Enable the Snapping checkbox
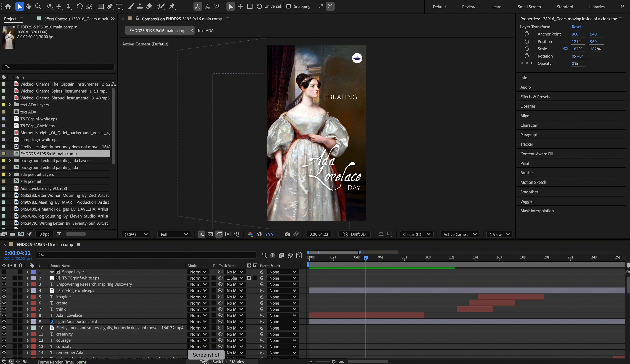The height and width of the screenshot is (364, 630). coord(289,6)
